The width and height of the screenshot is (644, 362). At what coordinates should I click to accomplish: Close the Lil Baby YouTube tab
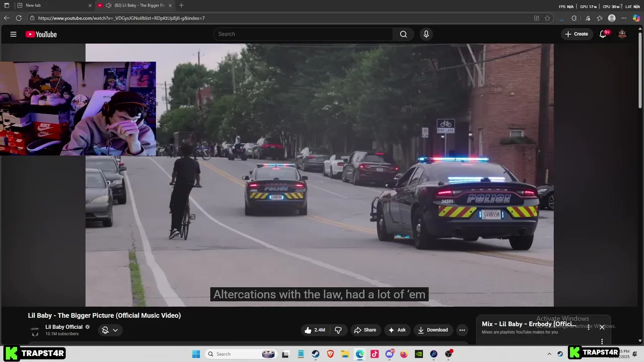point(170,6)
